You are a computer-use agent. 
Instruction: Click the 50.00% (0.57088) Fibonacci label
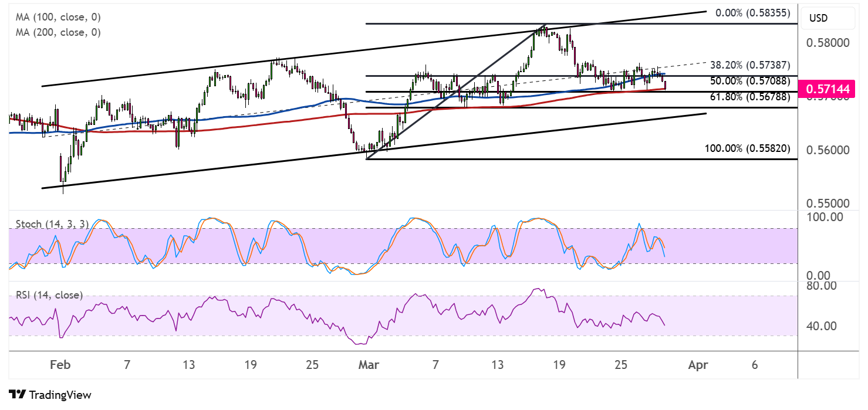[x=750, y=81]
